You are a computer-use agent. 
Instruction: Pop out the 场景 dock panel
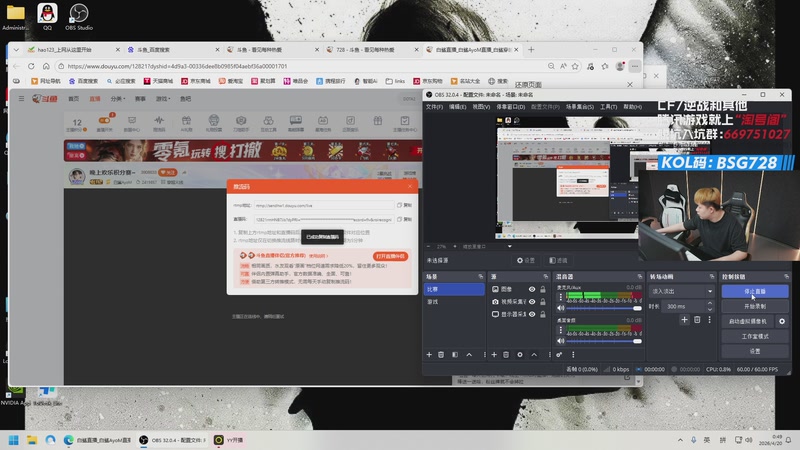pyautogui.click(x=481, y=277)
